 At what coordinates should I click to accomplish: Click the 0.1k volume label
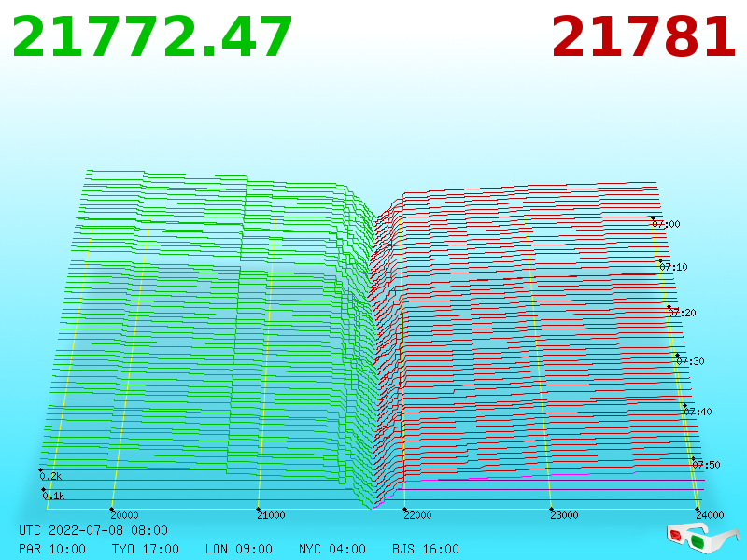click(53, 496)
